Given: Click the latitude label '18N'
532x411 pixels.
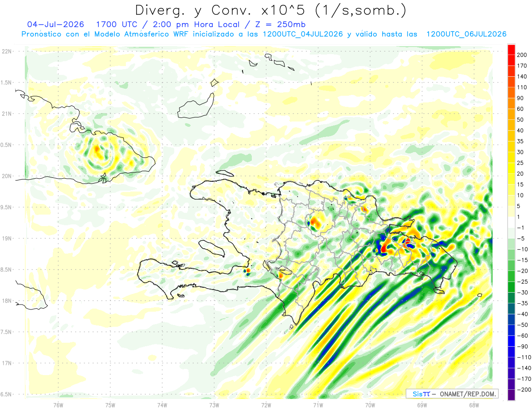Looking at the screenshot, I should [6, 301].
